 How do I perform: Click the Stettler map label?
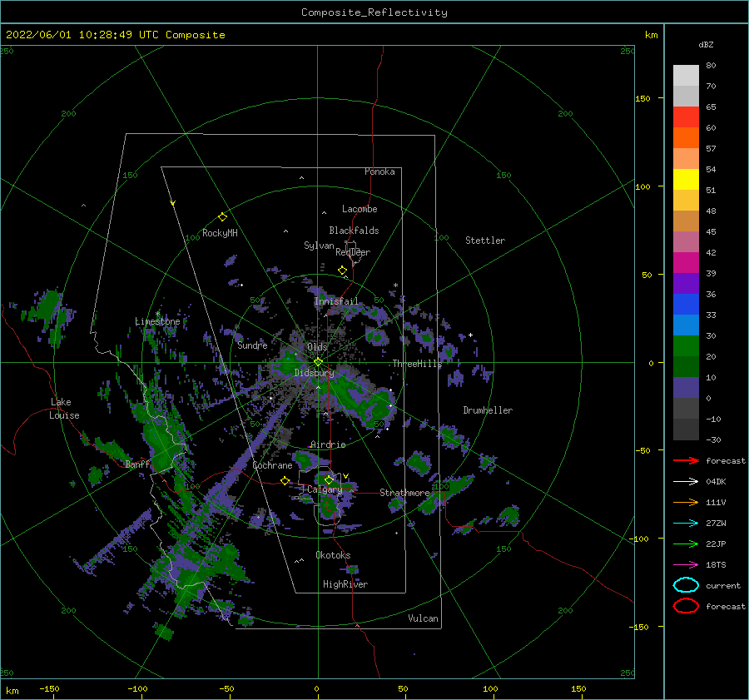(485, 241)
